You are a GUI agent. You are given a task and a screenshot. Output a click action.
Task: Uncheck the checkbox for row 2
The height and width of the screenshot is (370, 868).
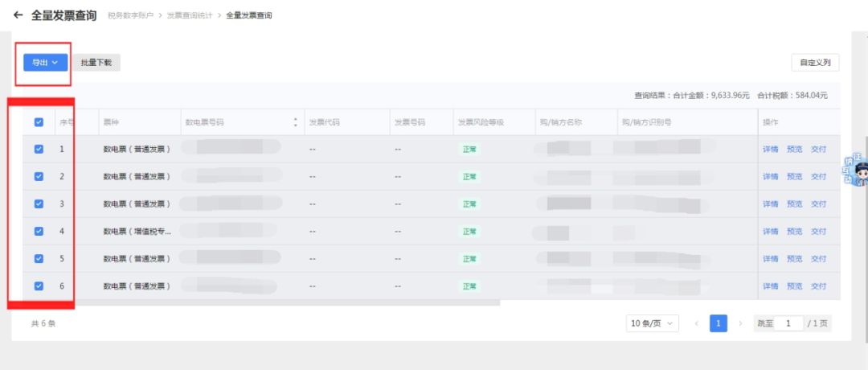coord(39,176)
